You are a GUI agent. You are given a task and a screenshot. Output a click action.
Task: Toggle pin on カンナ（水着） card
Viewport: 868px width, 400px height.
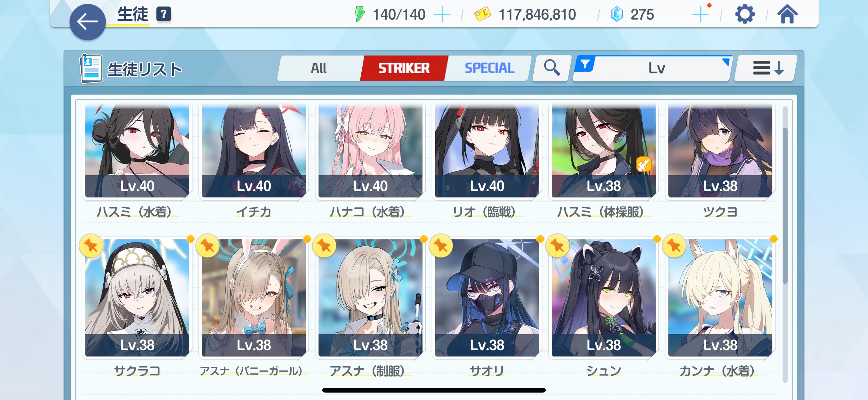tap(674, 246)
